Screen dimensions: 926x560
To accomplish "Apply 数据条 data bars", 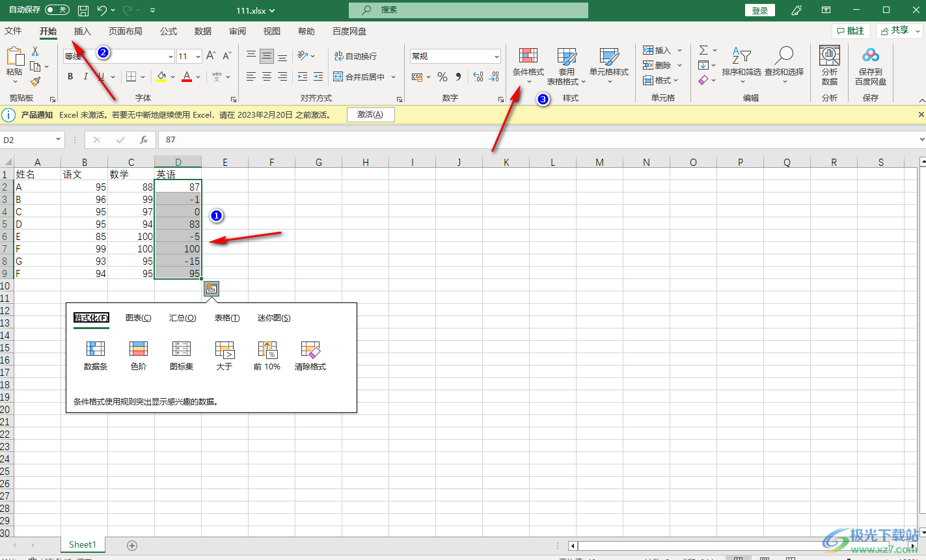I will [x=96, y=356].
